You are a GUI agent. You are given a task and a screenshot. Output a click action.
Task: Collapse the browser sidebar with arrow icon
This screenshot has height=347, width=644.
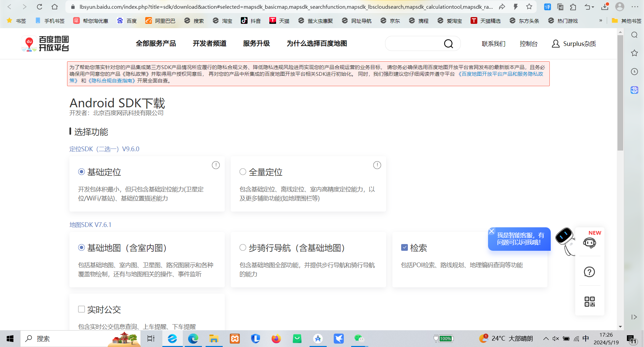coord(634,317)
